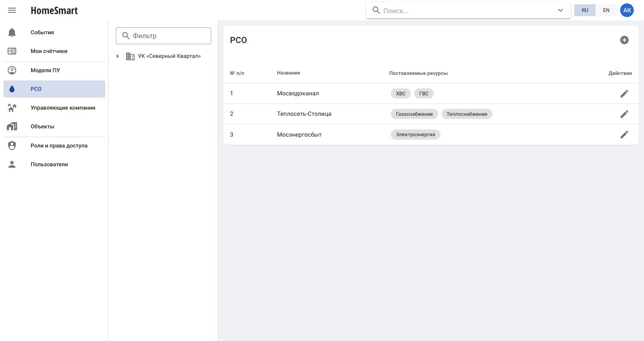Click the shield icon for Роли и права доступа
The image size is (644, 341).
point(12,146)
